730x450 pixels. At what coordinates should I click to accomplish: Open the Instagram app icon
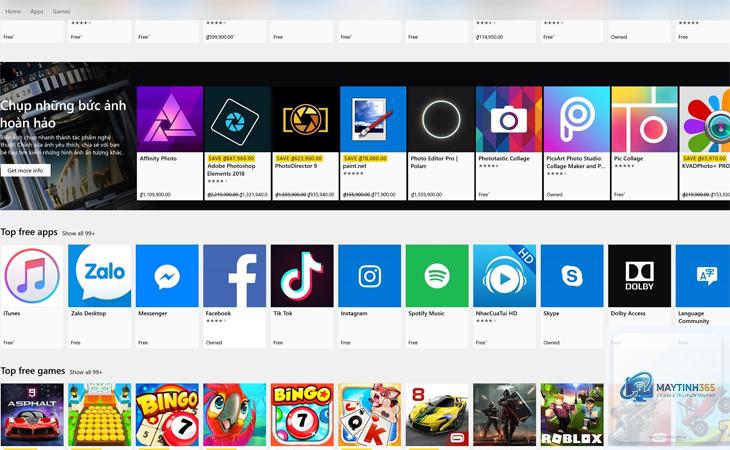tap(370, 276)
